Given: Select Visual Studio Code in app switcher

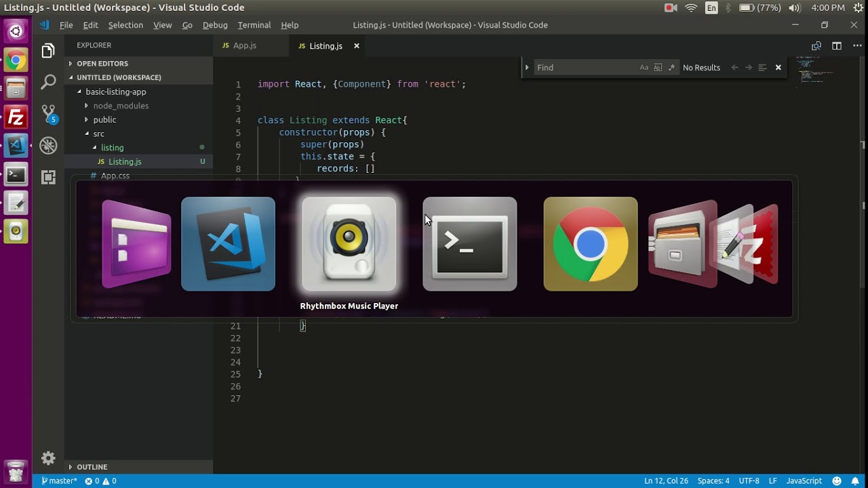Looking at the screenshot, I should (x=228, y=244).
